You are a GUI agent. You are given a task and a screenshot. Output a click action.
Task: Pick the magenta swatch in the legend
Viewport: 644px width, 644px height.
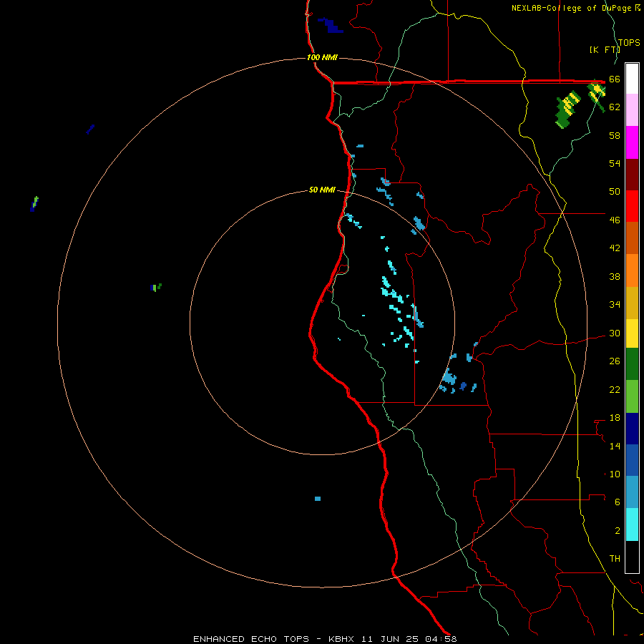point(632,142)
